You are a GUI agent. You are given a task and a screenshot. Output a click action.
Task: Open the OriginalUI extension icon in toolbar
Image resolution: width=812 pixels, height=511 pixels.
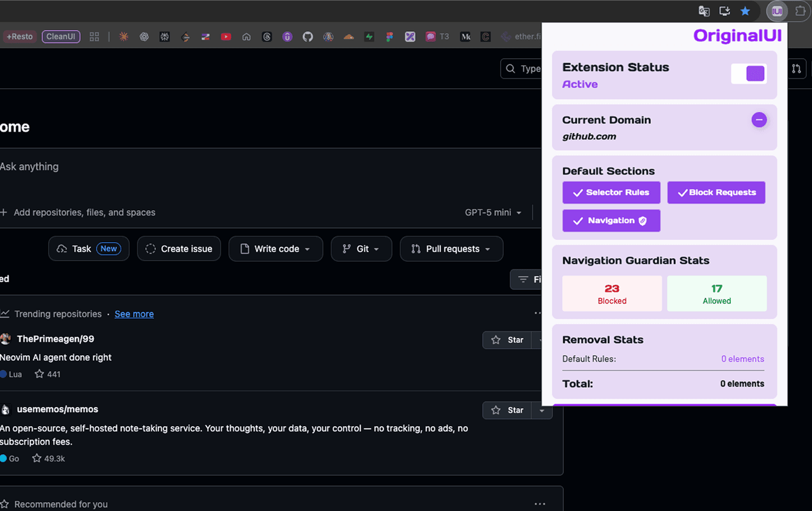tap(776, 11)
